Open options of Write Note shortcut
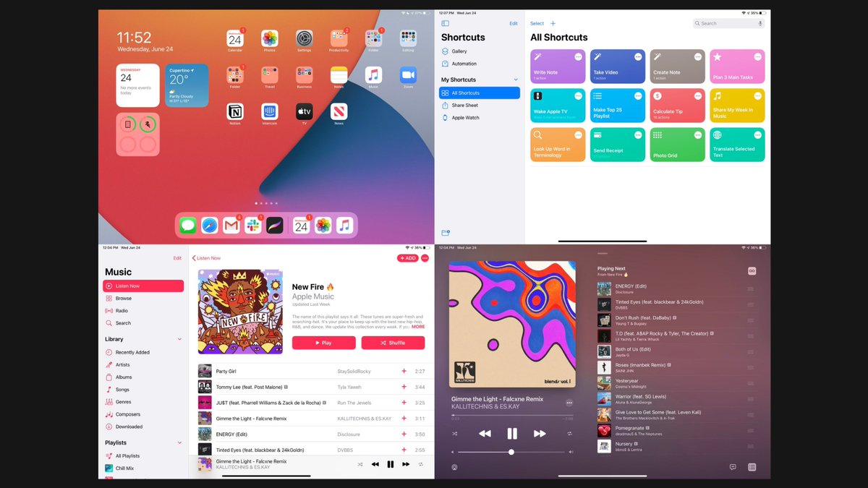 coord(578,56)
